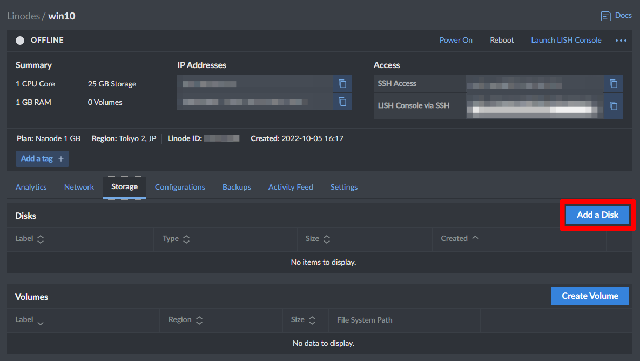Open the Configurations tab
This screenshot has height=361, width=640.
coord(180,187)
